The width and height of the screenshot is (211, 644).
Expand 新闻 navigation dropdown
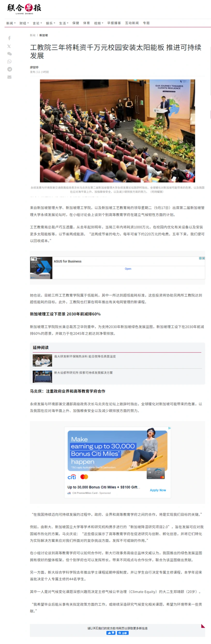(x=11, y=23)
